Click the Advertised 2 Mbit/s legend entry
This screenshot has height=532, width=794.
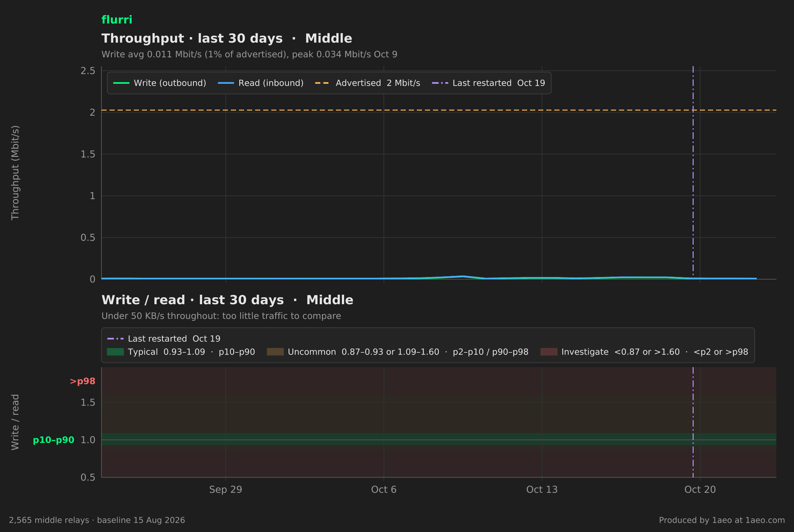click(x=368, y=83)
